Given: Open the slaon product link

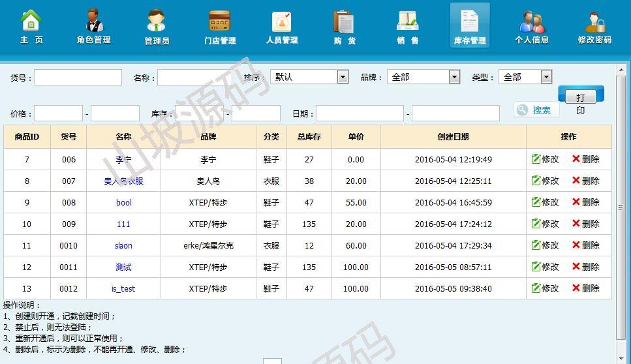Looking at the screenshot, I should pos(123,246).
